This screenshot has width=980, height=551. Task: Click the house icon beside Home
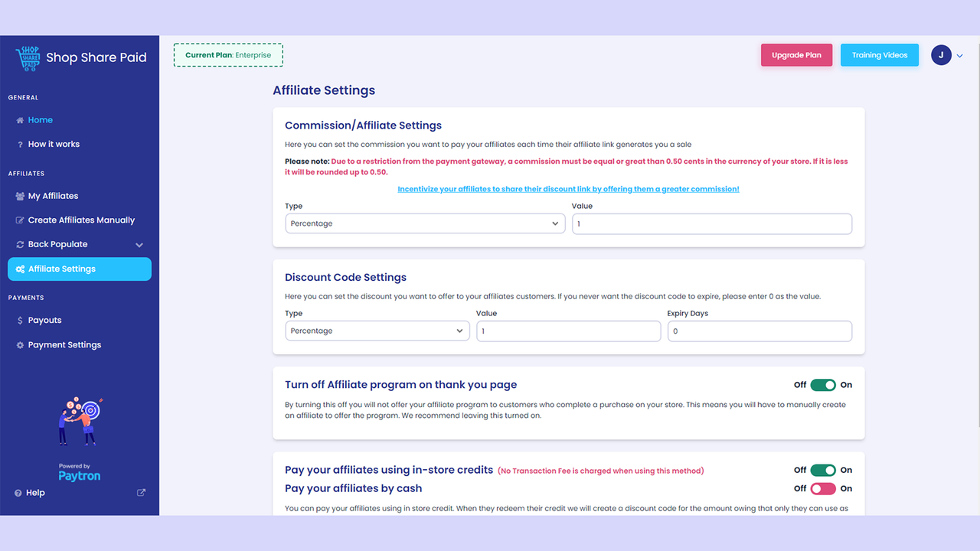click(20, 120)
